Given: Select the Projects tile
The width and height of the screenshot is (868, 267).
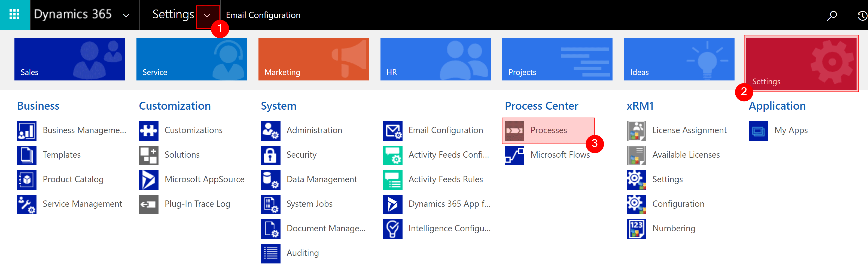Looking at the screenshot, I should (x=557, y=59).
